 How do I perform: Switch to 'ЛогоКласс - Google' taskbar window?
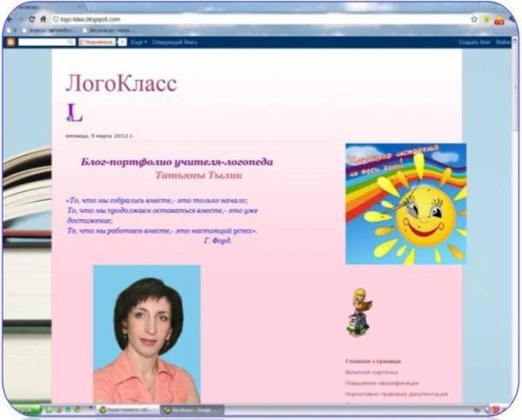click(x=192, y=410)
